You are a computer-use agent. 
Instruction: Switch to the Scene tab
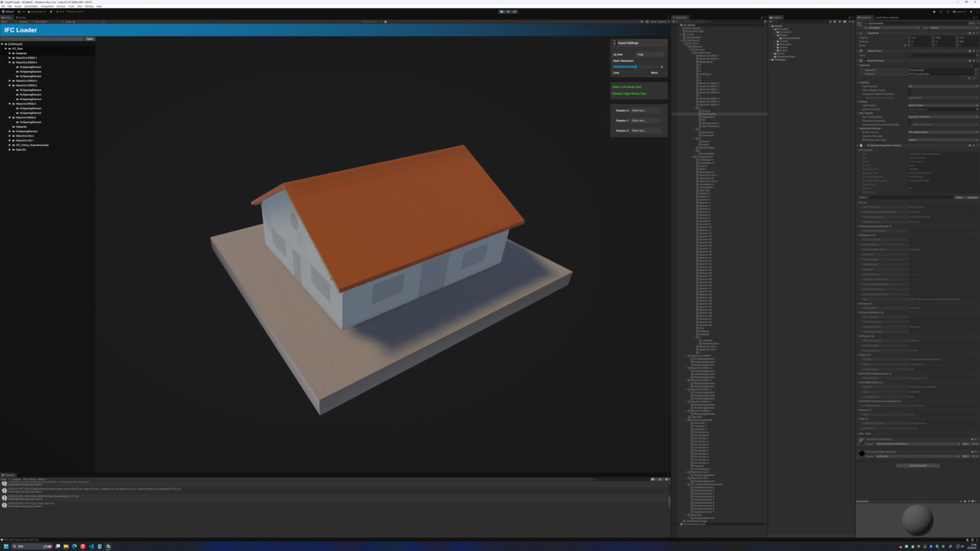click(22, 17)
